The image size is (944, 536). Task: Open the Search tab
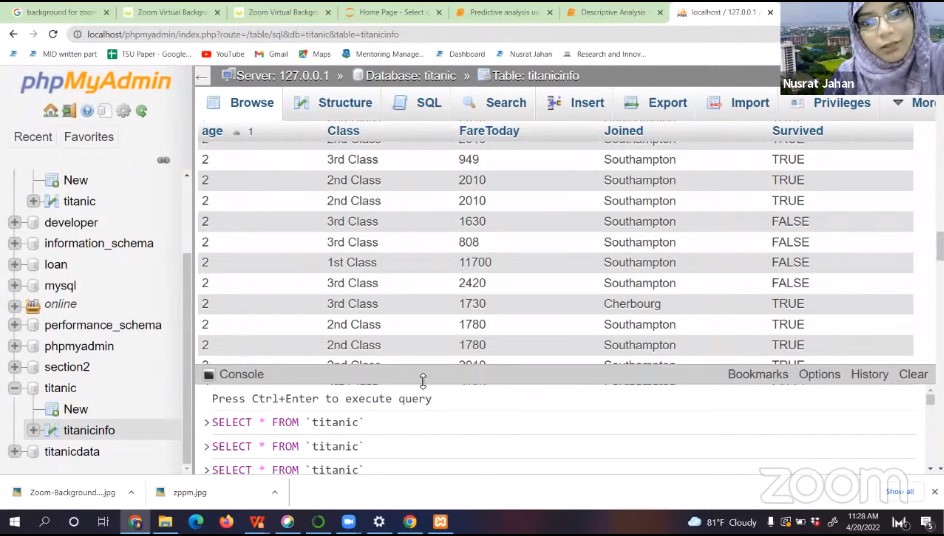click(494, 103)
